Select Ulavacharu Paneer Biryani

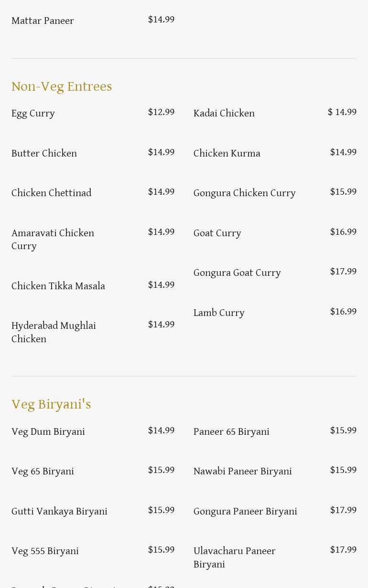[x=235, y=557]
